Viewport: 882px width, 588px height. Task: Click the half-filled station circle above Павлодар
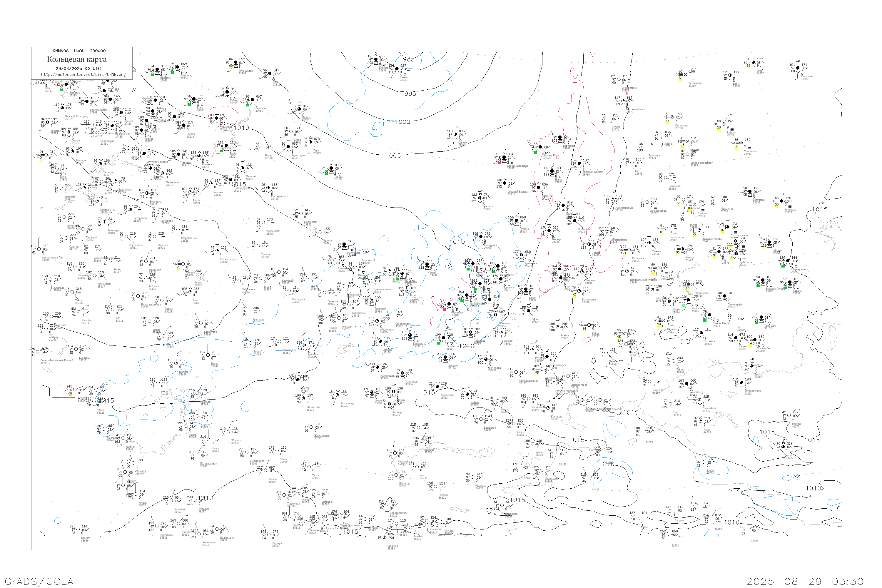[471, 332]
